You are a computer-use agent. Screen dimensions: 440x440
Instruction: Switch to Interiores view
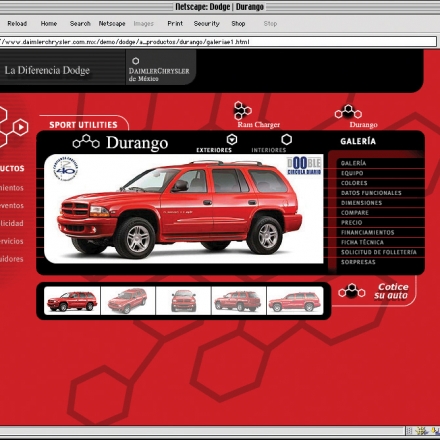(x=269, y=150)
